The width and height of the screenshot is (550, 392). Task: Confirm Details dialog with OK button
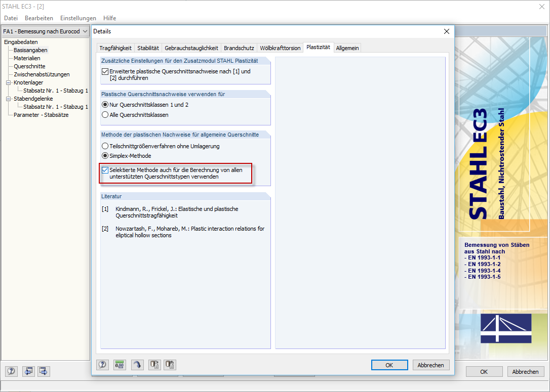point(389,365)
